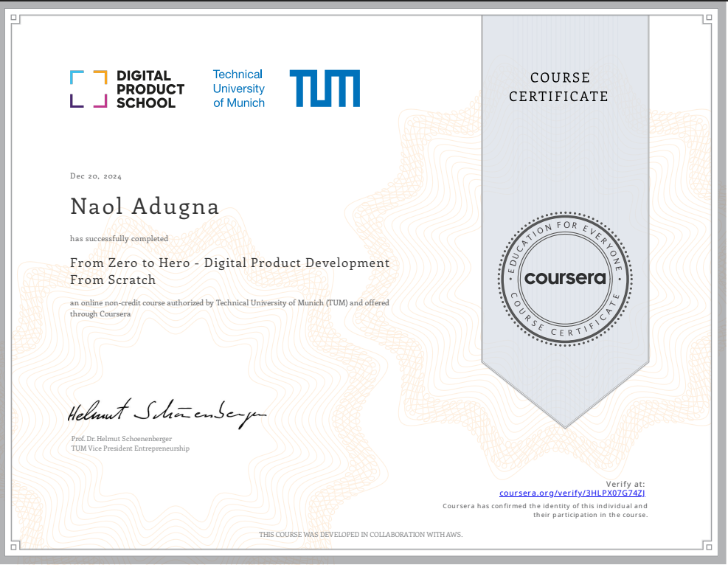
Task: Click the AWS collaboration footer note
Action: (360, 534)
